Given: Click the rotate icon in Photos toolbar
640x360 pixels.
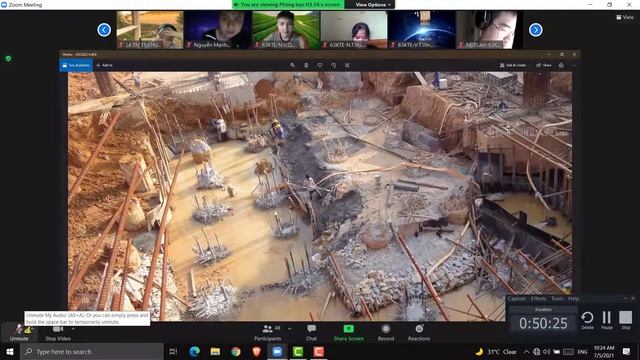Looking at the screenshot, I should (333, 65).
